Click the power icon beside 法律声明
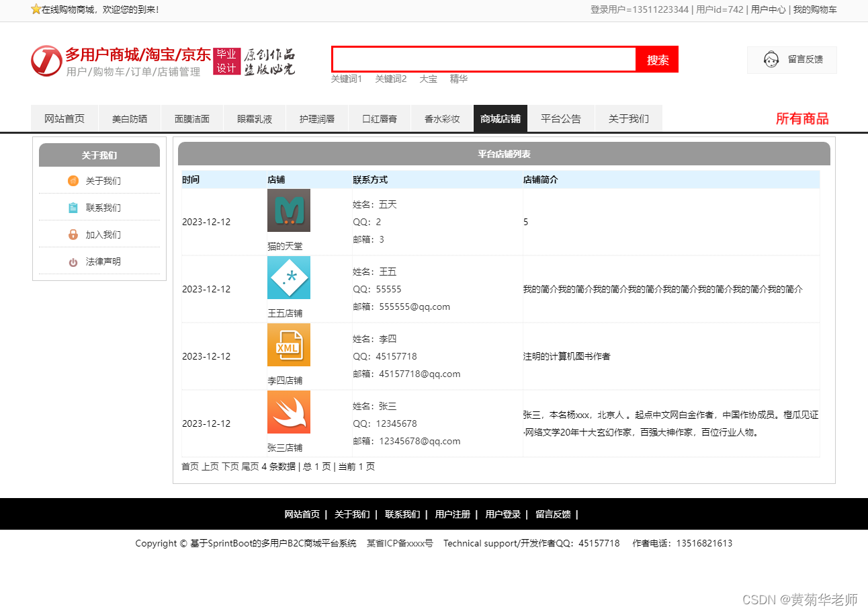The image size is (868, 613). 73,261
